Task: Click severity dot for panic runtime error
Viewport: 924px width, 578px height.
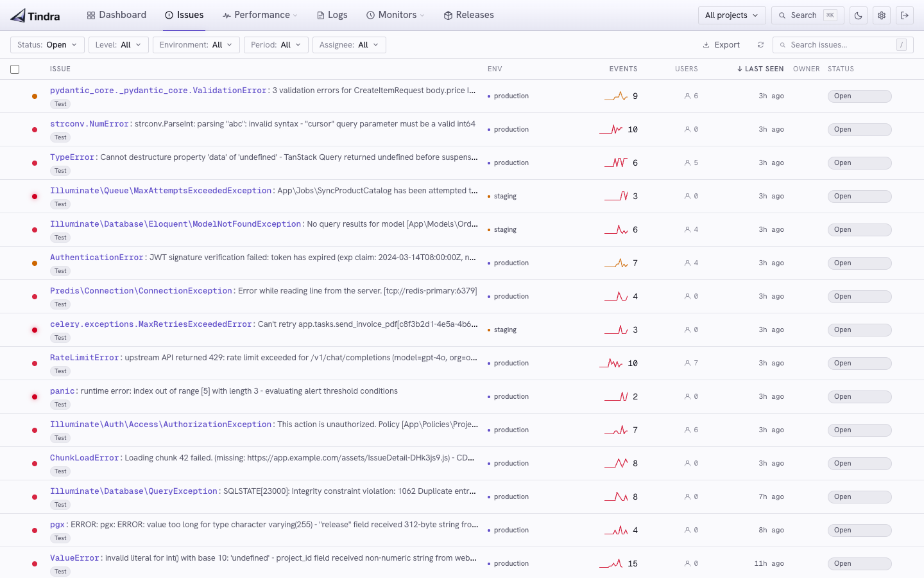Action: pyautogui.click(x=35, y=397)
